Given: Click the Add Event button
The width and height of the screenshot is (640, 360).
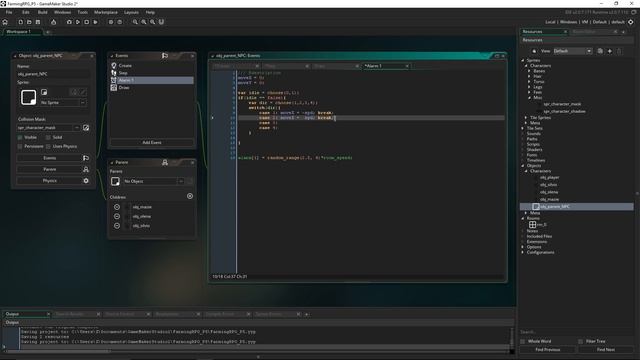Looking at the screenshot, I should [151, 142].
